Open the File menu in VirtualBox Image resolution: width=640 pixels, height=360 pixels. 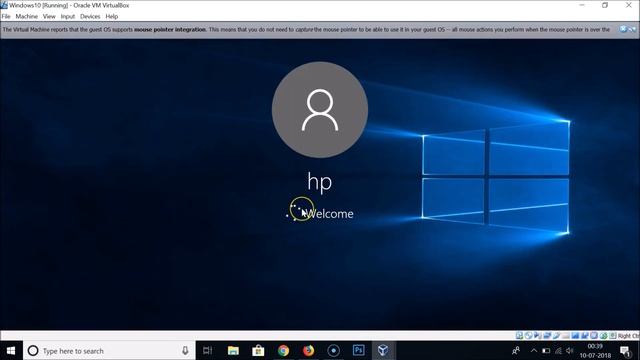6,16
